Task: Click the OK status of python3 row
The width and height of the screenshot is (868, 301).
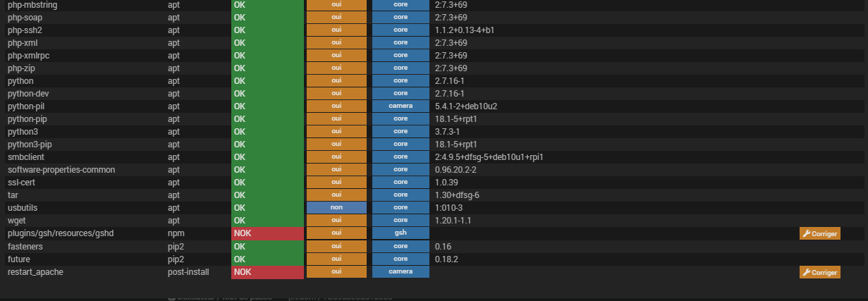Action: point(267,131)
